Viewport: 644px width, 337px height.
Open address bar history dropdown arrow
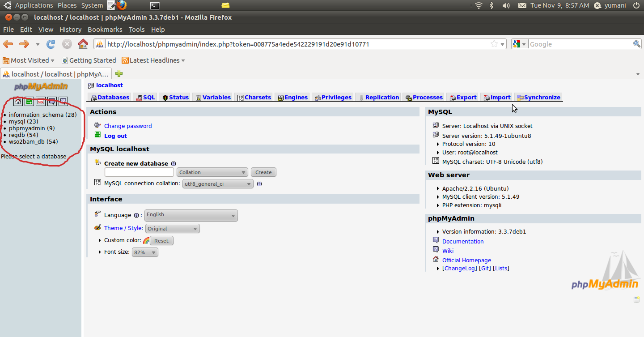pos(503,44)
